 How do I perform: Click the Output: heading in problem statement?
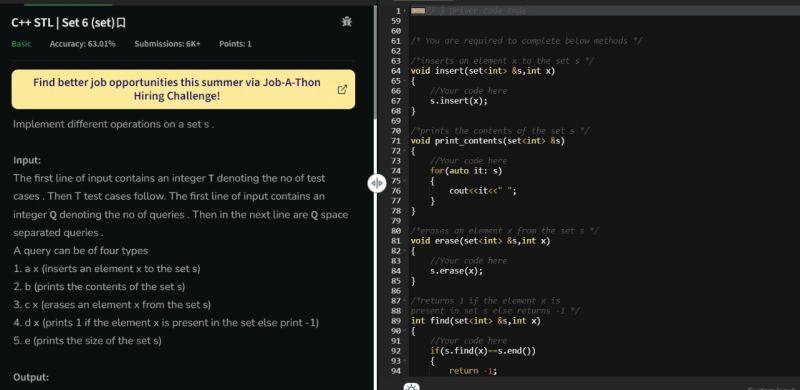31,378
